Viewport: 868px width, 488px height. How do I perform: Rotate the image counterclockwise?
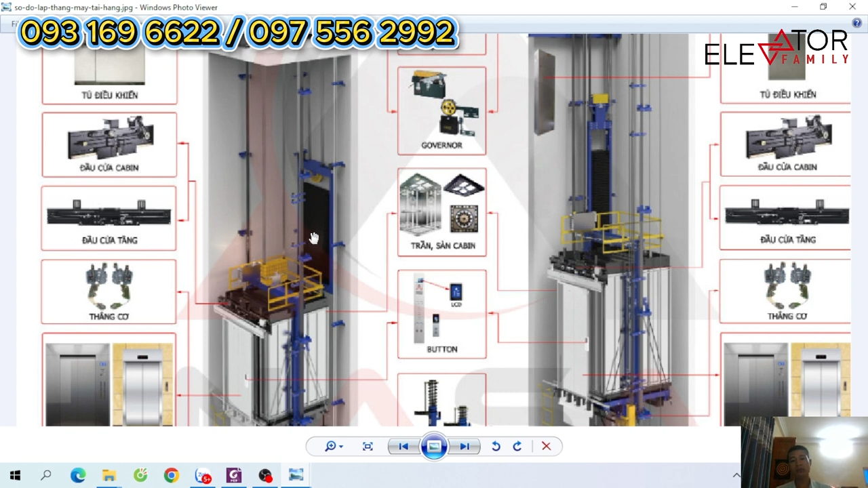click(x=496, y=446)
